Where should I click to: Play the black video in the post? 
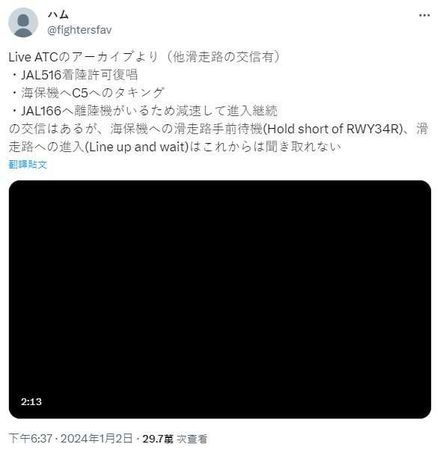point(220,299)
